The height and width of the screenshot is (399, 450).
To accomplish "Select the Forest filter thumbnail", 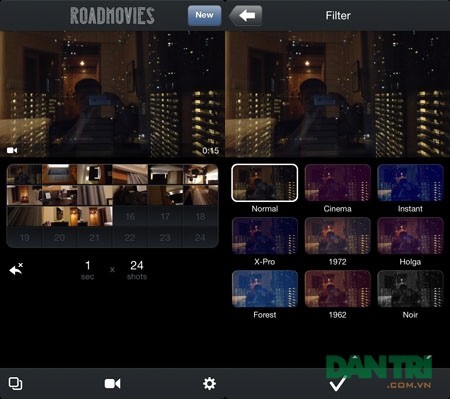I will coord(265,289).
